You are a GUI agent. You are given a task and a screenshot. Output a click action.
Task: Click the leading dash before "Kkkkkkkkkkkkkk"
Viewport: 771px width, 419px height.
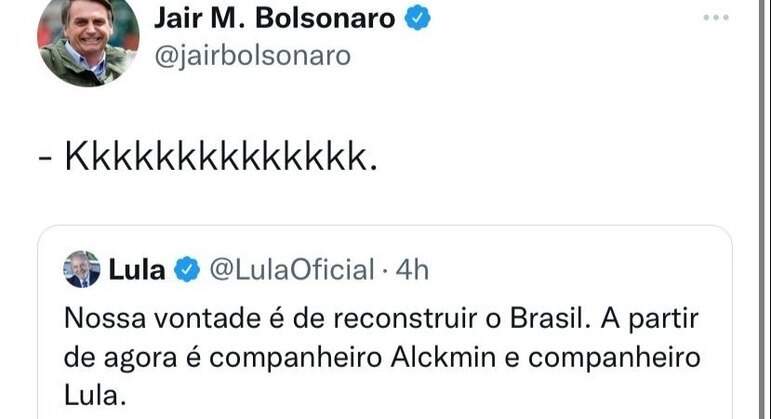pyautogui.click(x=45, y=158)
